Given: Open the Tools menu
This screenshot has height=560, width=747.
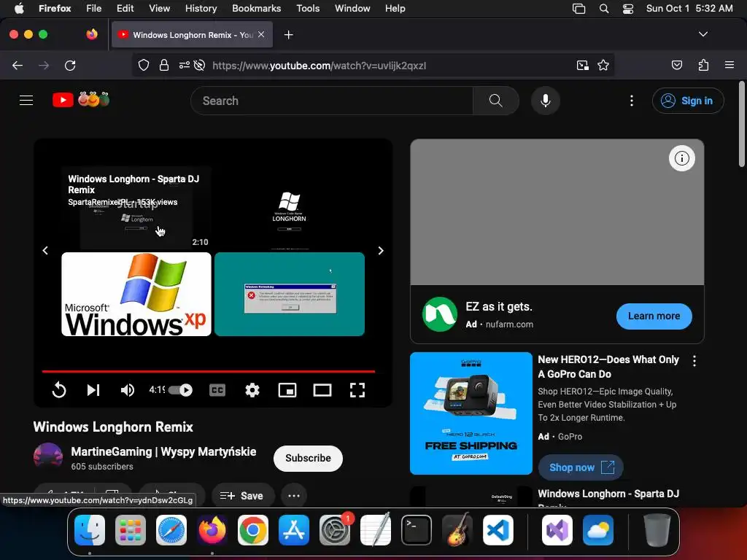Looking at the screenshot, I should pyautogui.click(x=308, y=9).
